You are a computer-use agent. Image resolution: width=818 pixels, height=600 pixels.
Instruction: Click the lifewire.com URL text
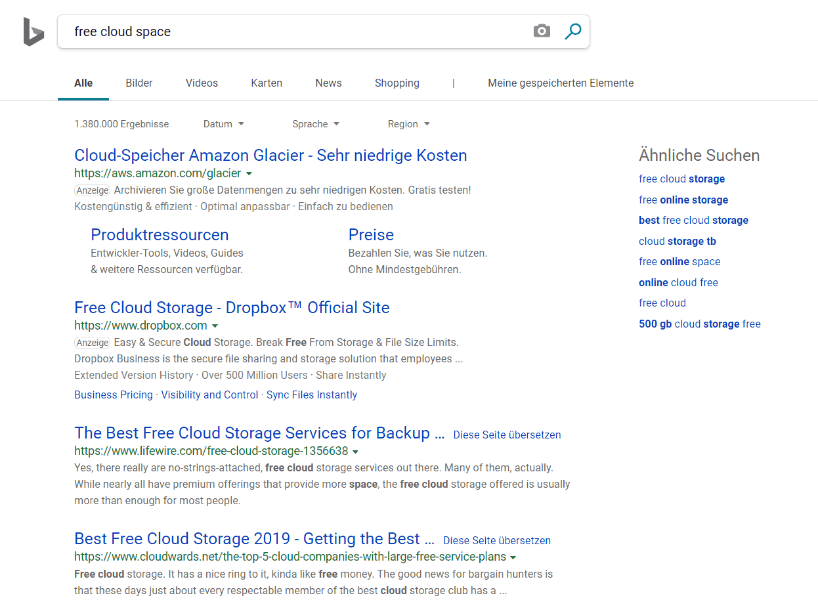pyautogui.click(x=211, y=451)
